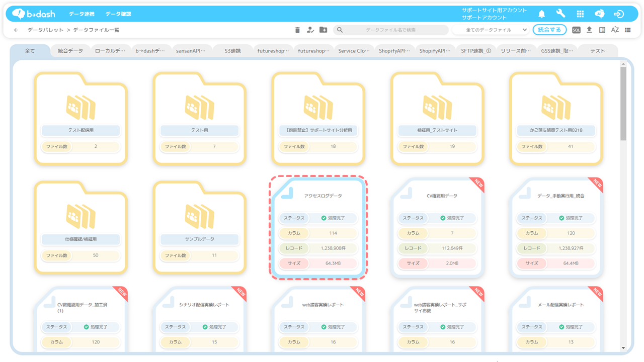Viewport: 644px width, 362px height.
Task: Click the logout arrow icon
Action: click(619, 14)
